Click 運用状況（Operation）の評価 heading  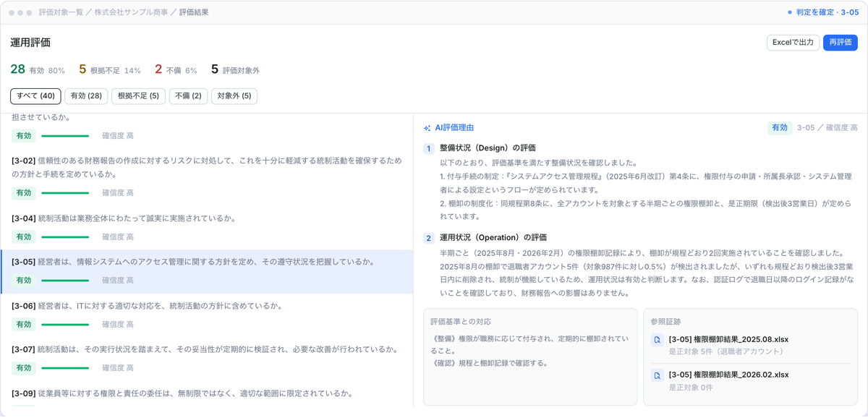[493, 238]
